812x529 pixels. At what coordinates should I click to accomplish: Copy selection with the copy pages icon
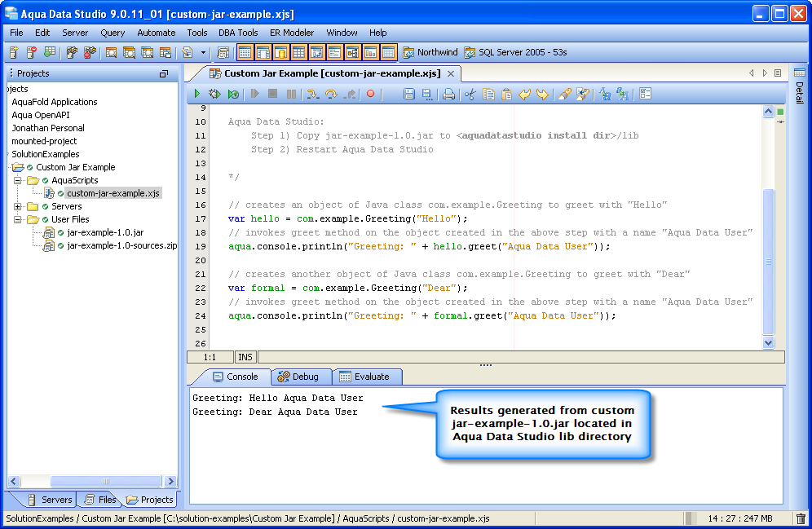pos(488,94)
